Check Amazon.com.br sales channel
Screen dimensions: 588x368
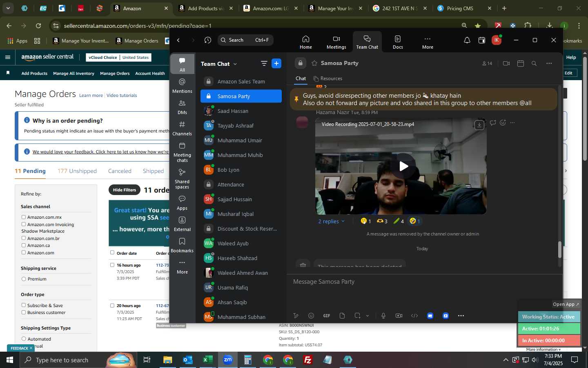pyautogui.click(x=24, y=238)
